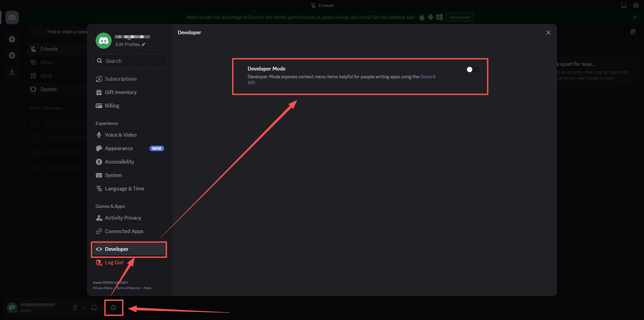The height and width of the screenshot is (320, 644).
Task: Click the New Group DM icon
Action: pyautogui.click(x=633, y=32)
